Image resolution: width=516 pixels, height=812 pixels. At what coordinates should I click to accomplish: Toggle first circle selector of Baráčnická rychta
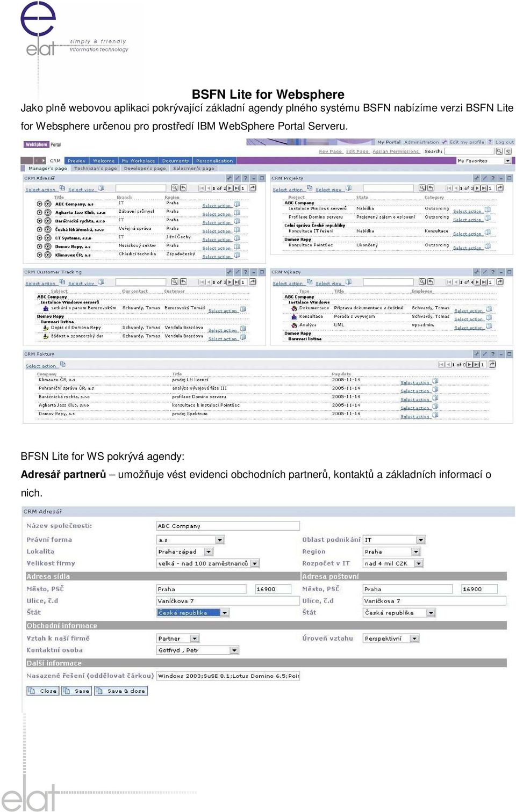40,221
